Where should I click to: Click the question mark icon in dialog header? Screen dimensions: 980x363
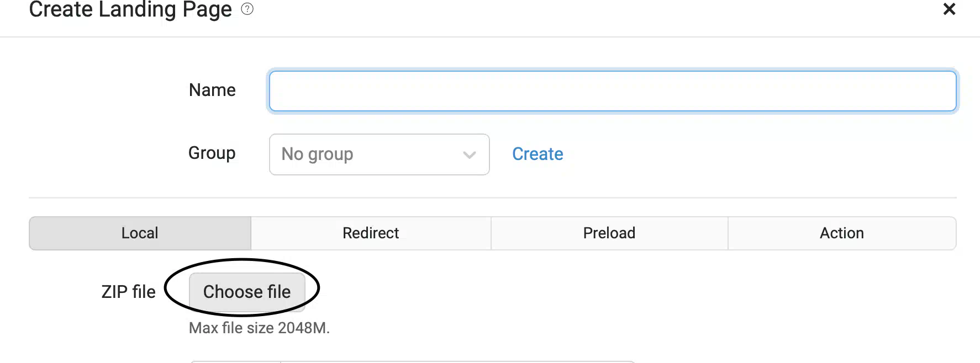coord(247,9)
